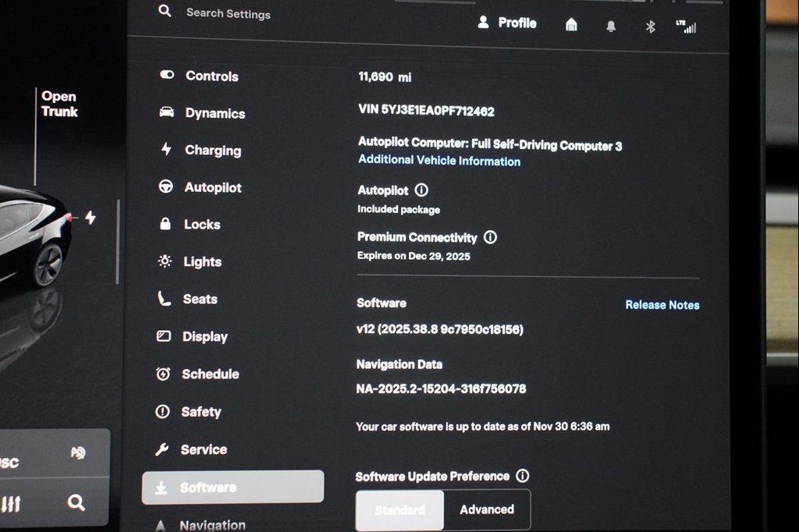Open Charging settings via the lightning bolt icon

[x=165, y=150]
